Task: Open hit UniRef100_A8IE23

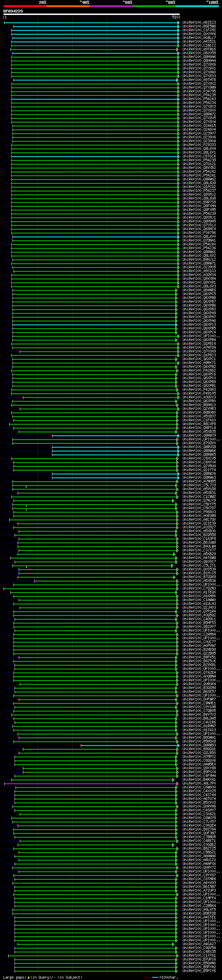Action: pyautogui.click(x=199, y=23)
